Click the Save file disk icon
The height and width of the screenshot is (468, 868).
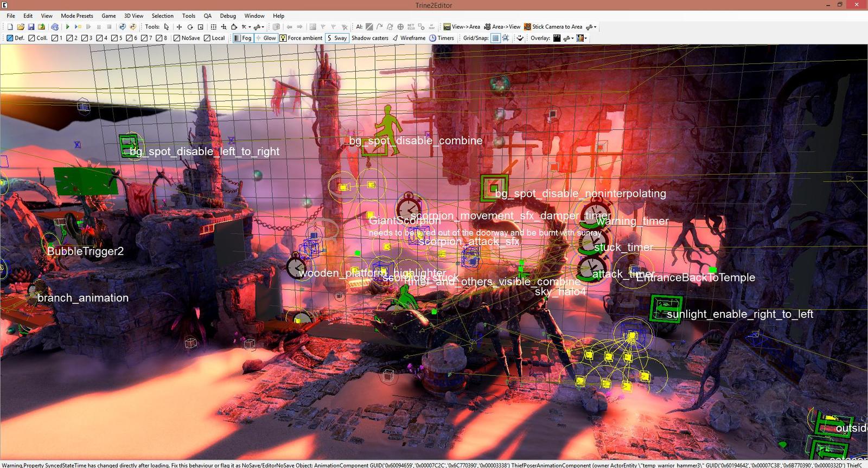pos(31,27)
